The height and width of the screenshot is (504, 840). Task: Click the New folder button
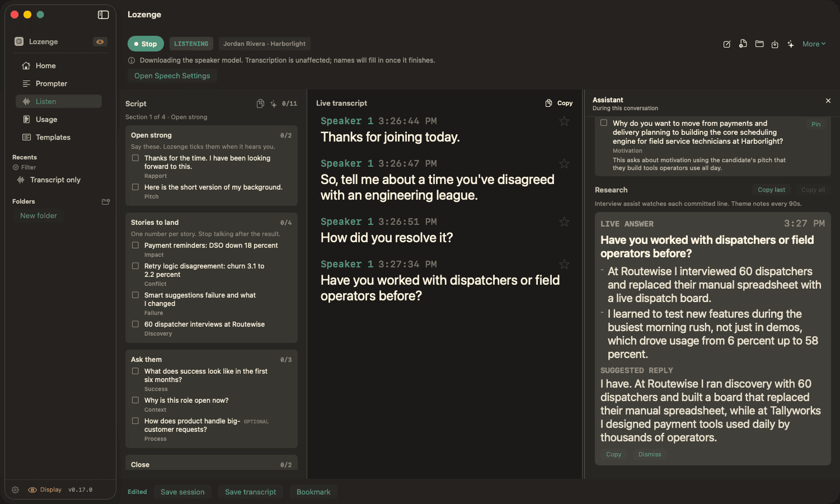39,215
